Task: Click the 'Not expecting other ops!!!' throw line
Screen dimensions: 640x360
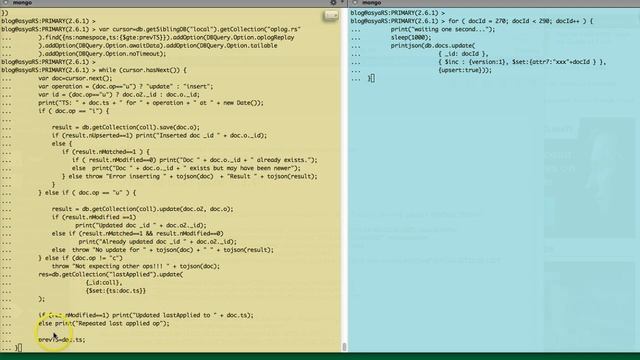Action: click(x=136, y=266)
